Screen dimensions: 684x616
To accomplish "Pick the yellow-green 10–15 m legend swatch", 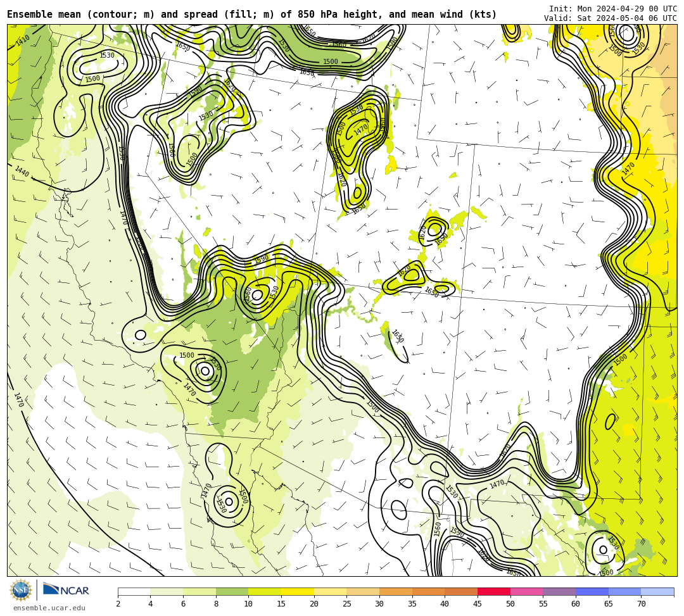I will click(x=265, y=591).
